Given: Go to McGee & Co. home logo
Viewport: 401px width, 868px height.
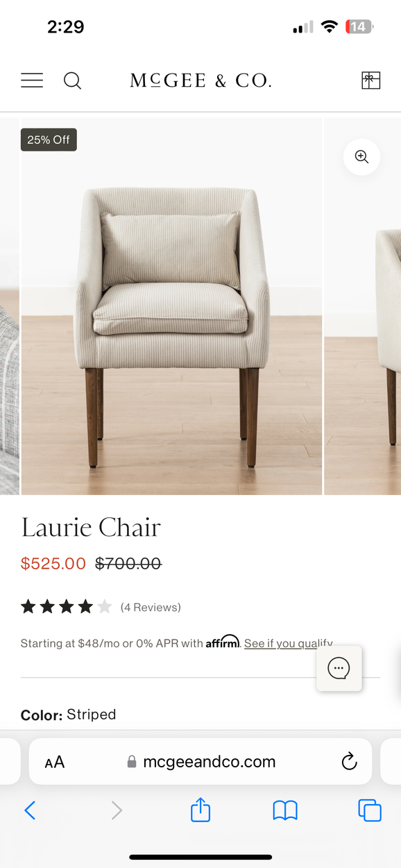Looking at the screenshot, I should 200,81.
